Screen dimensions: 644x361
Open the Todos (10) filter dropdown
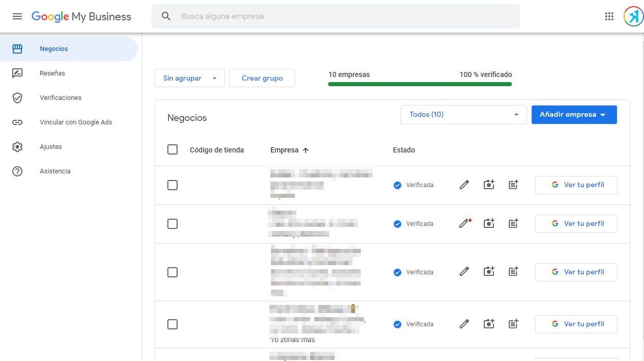463,115
